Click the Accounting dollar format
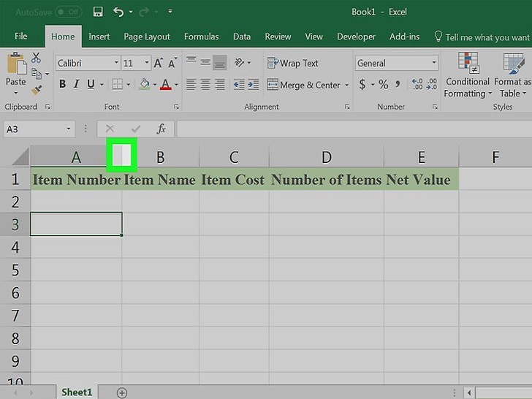This screenshot has width=532, height=399. click(362, 84)
